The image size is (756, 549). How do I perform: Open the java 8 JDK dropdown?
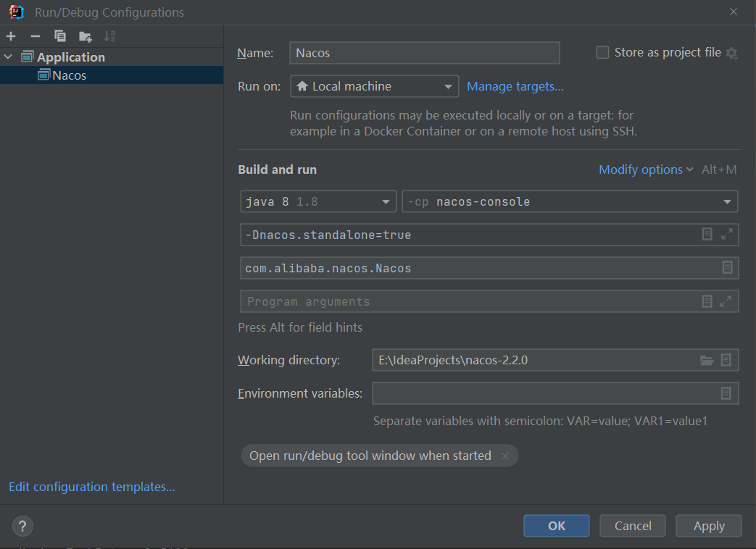[x=318, y=202]
